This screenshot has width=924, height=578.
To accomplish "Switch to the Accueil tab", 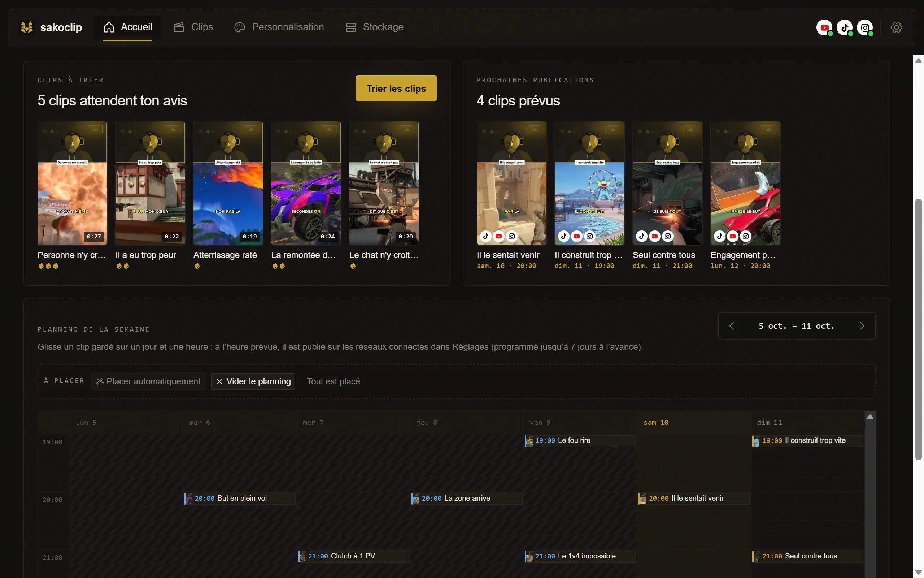I will click(127, 27).
